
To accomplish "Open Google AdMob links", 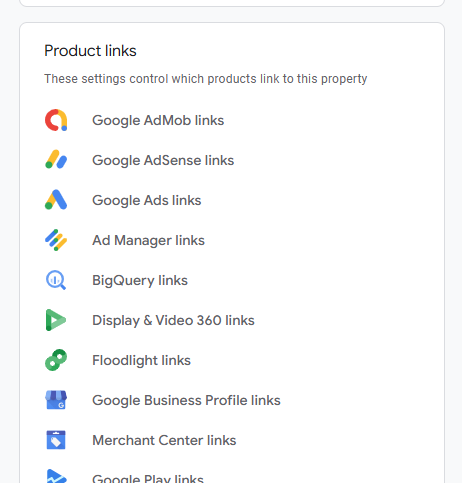I will (x=158, y=120).
